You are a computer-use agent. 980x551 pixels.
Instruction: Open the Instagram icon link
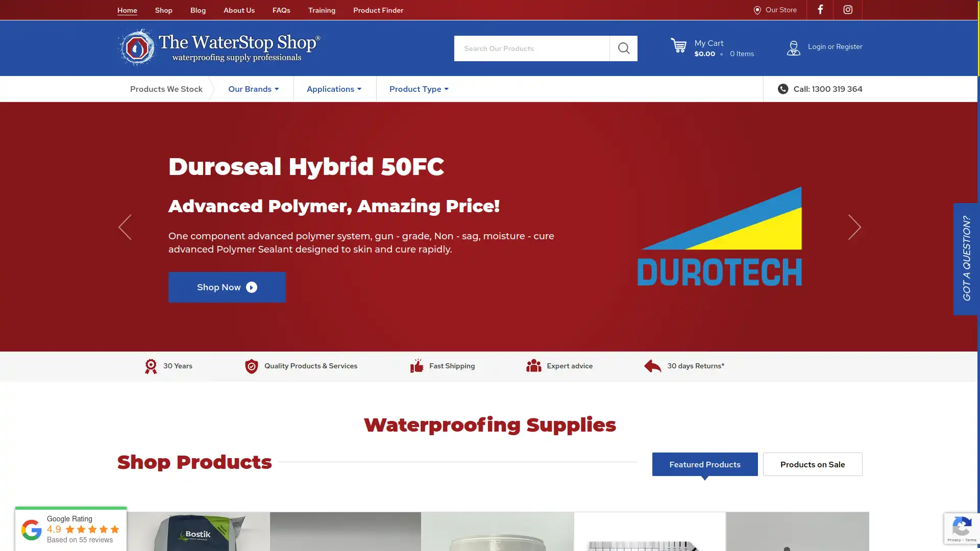click(848, 10)
